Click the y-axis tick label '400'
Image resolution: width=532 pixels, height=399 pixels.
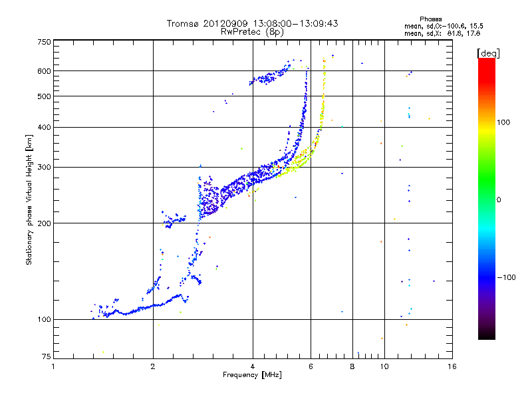[44, 127]
